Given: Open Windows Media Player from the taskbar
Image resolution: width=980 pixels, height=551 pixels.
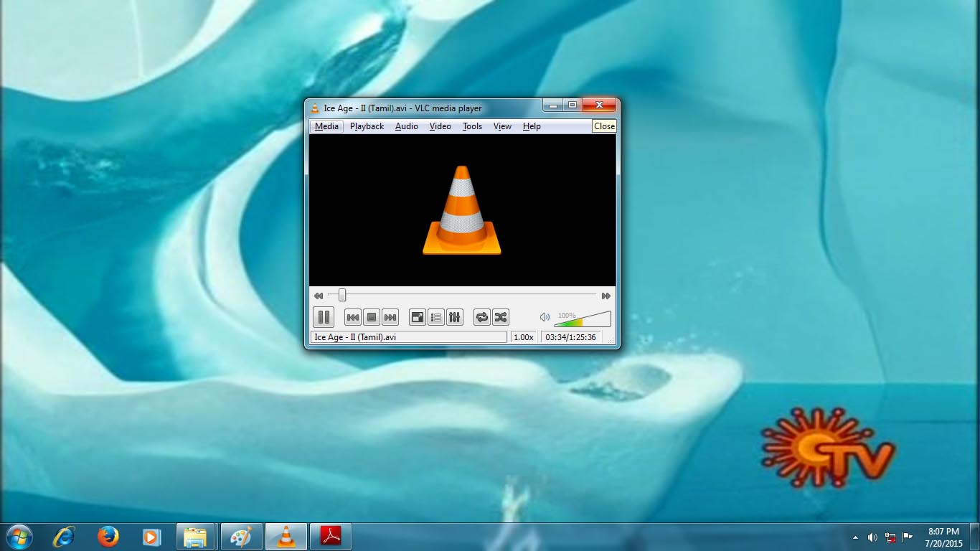Looking at the screenshot, I should click(x=151, y=536).
